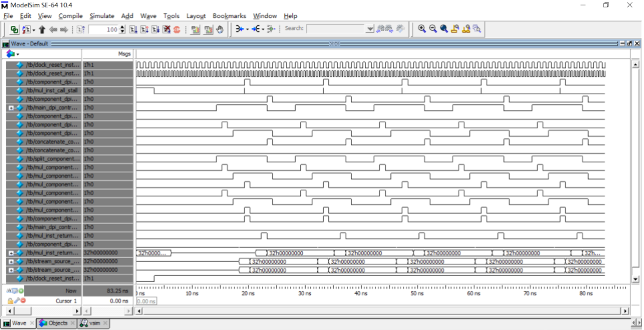Open the Simulate menu
Screen dimensions: 644x330
102,16
